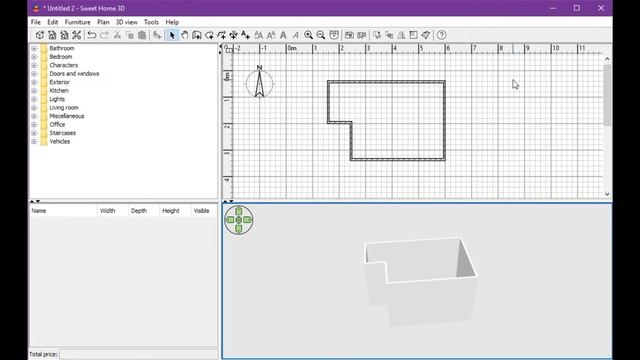Sort furniture list by Width column
The width and height of the screenshot is (640, 360).
112,211
